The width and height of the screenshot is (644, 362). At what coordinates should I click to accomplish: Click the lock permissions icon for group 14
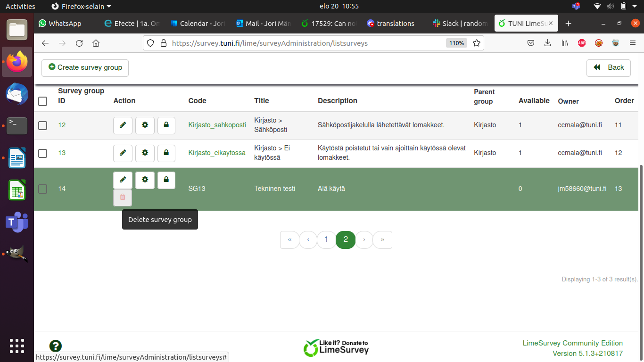click(x=166, y=180)
